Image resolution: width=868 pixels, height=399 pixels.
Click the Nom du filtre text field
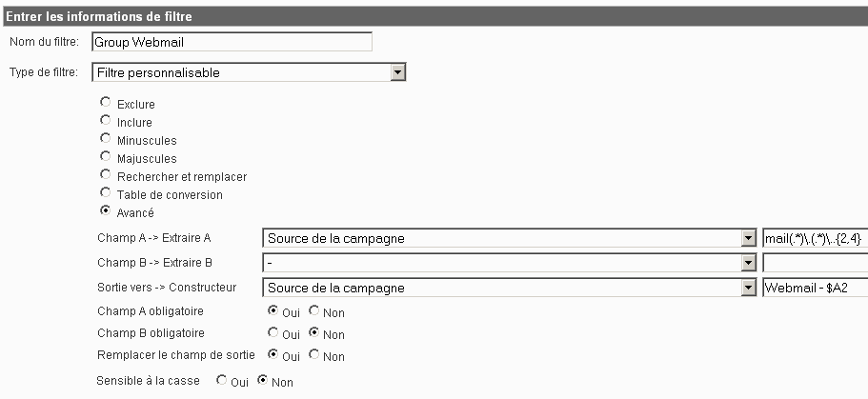tap(232, 42)
